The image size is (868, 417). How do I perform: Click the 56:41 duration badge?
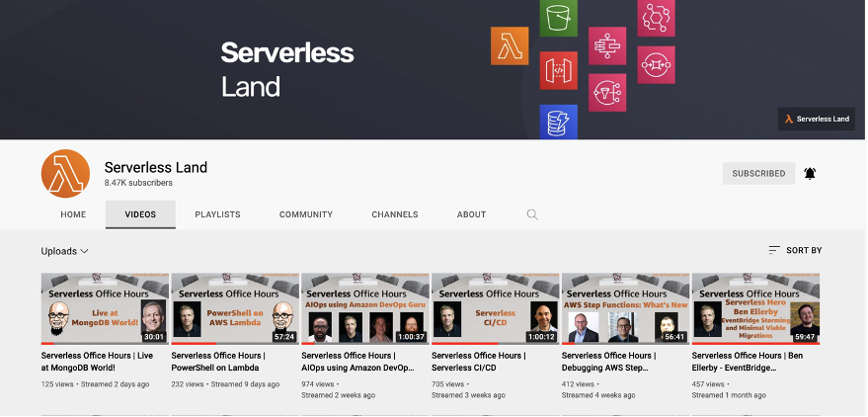[x=674, y=337]
